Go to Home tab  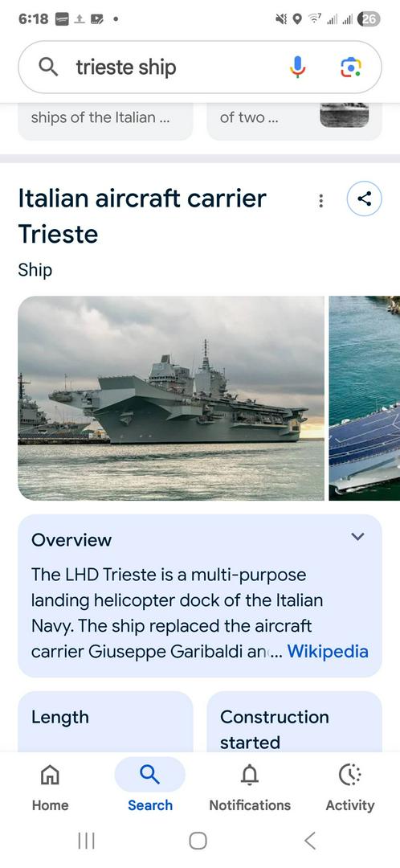pos(50,787)
